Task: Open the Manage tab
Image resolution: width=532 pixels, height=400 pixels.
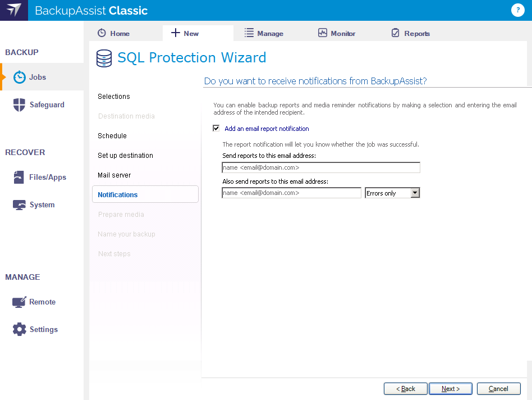Action: pyautogui.click(x=264, y=33)
